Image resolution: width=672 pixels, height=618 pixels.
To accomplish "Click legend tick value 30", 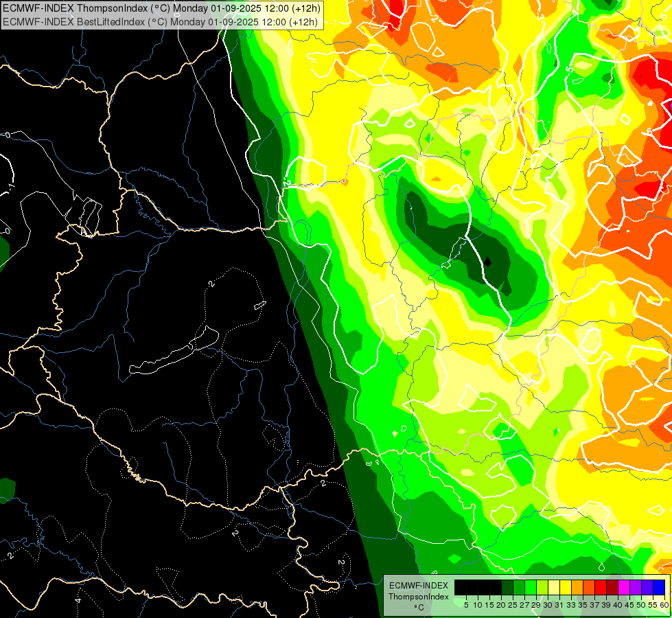I will pos(548,605).
